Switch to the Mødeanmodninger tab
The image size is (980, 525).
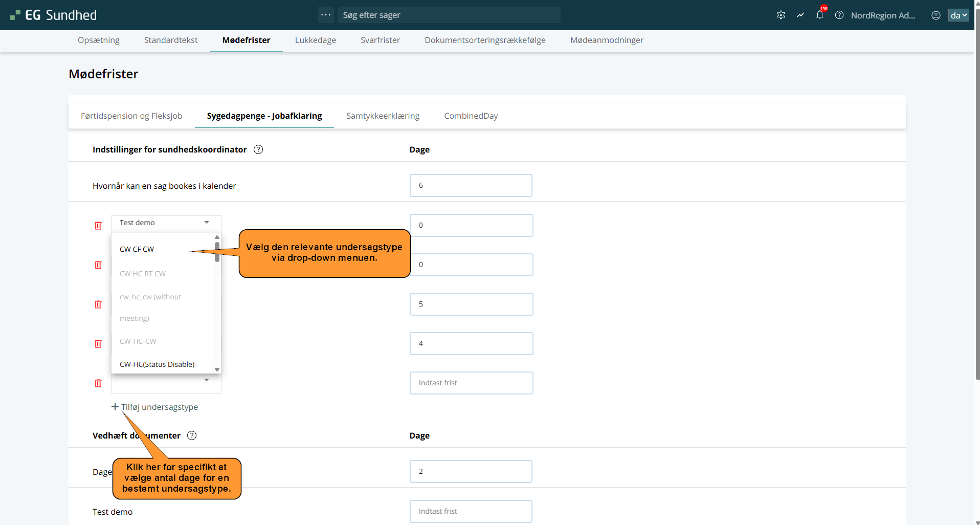(x=607, y=40)
